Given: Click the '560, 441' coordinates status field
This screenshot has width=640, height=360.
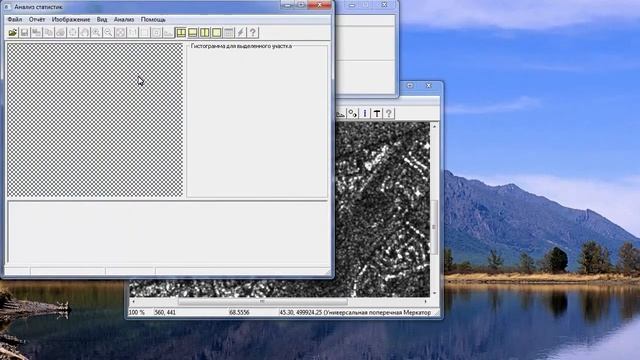Looking at the screenshot, I should pyautogui.click(x=165, y=312).
